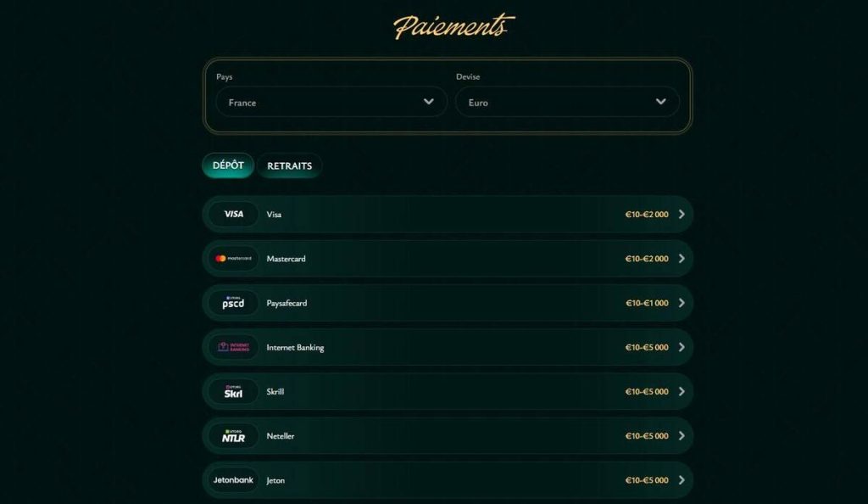Viewport: 868px width, 504px height.
Task: Open the Devise currency dropdown
Action: pyautogui.click(x=567, y=102)
